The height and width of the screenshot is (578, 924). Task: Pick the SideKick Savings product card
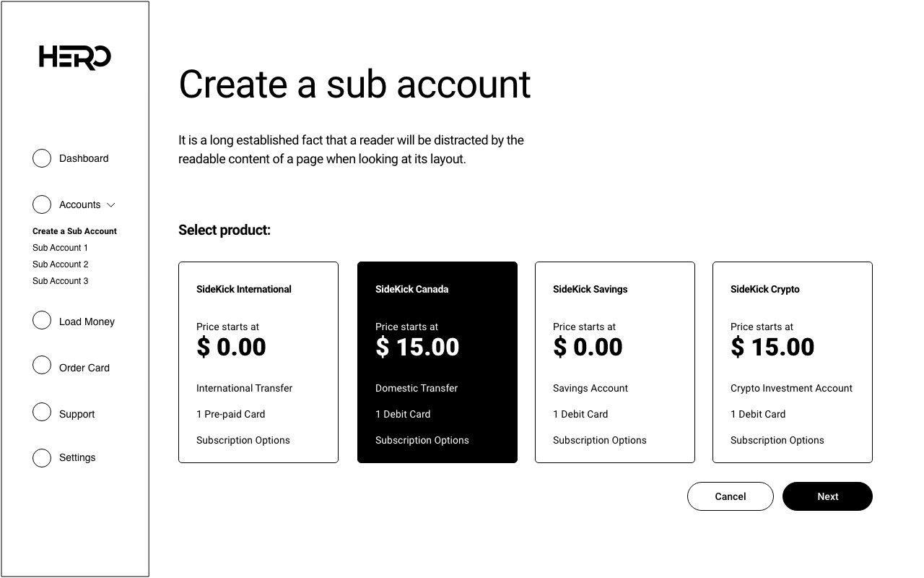(615, 362)
